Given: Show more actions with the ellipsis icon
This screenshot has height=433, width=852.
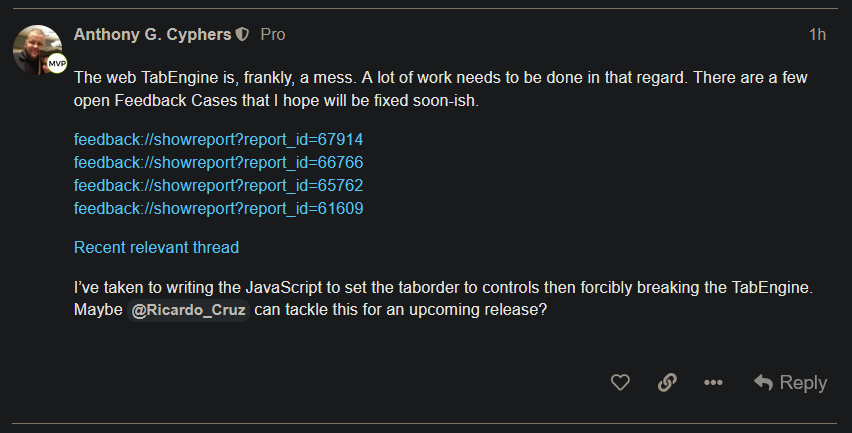Looking at the screenshot, I should click(713, 382).
